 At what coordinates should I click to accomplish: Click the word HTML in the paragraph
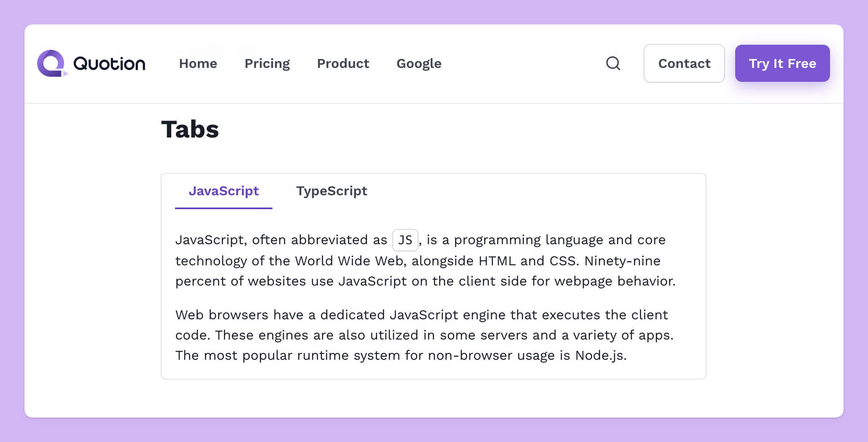tap(497, 261)
